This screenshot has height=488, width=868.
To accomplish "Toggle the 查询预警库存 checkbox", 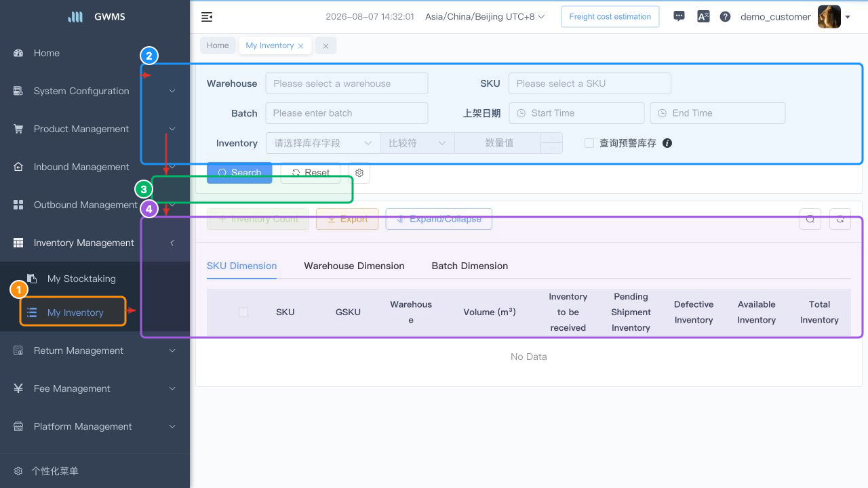I will point(589,143).
